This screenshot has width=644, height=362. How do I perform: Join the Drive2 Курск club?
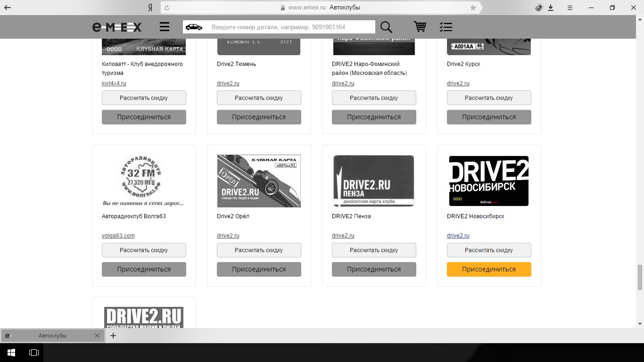[489, 117]
